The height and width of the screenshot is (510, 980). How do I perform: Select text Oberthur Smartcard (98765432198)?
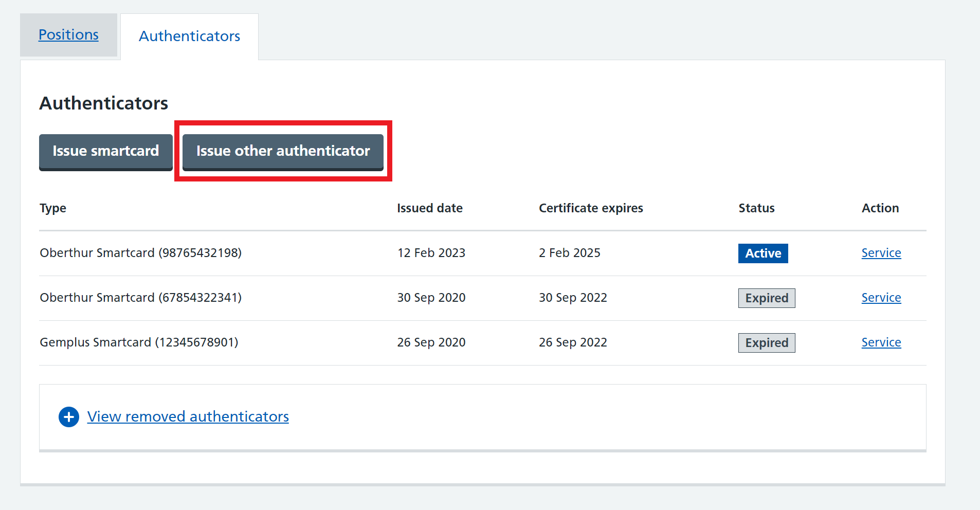click(140, 253)
